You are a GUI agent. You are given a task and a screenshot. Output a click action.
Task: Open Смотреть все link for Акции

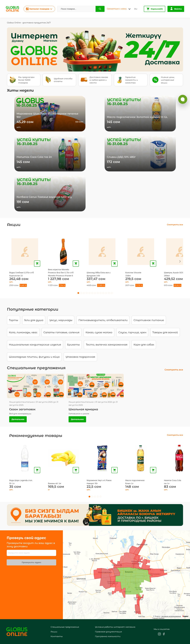(x=175, y=225)
